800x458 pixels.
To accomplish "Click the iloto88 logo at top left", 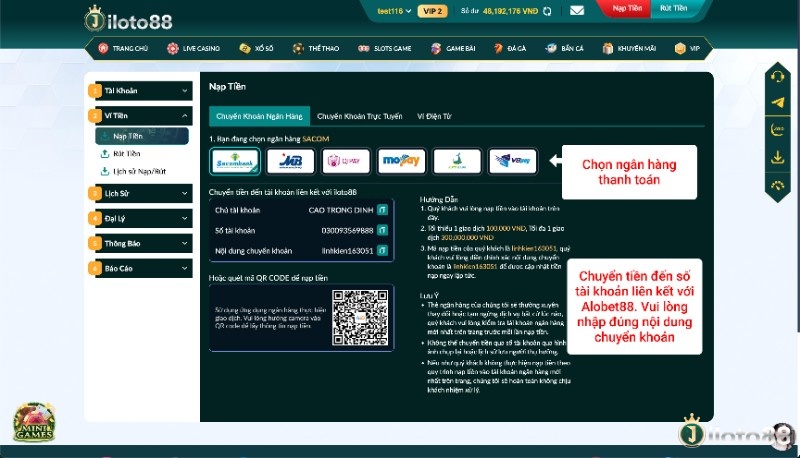I will point(128,19).
